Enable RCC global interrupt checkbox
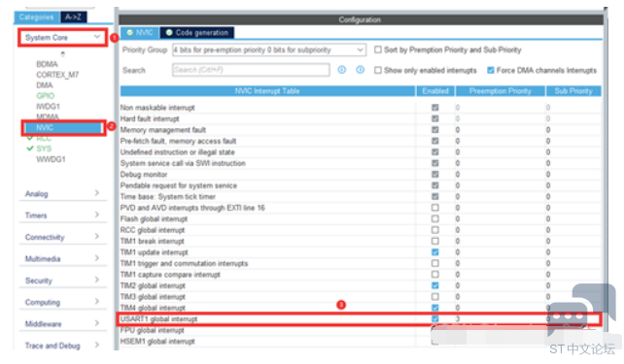624x364 pixels. pos(435,230)
